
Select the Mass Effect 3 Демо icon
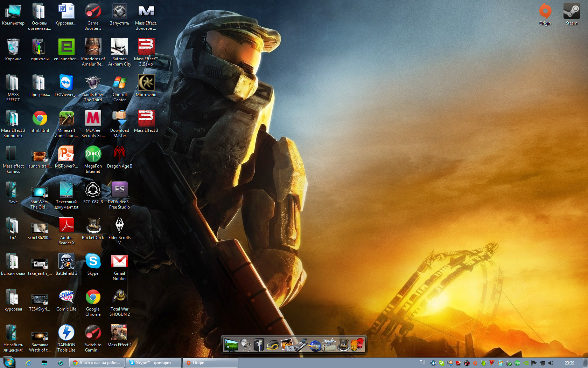click(x=146, y=52)
